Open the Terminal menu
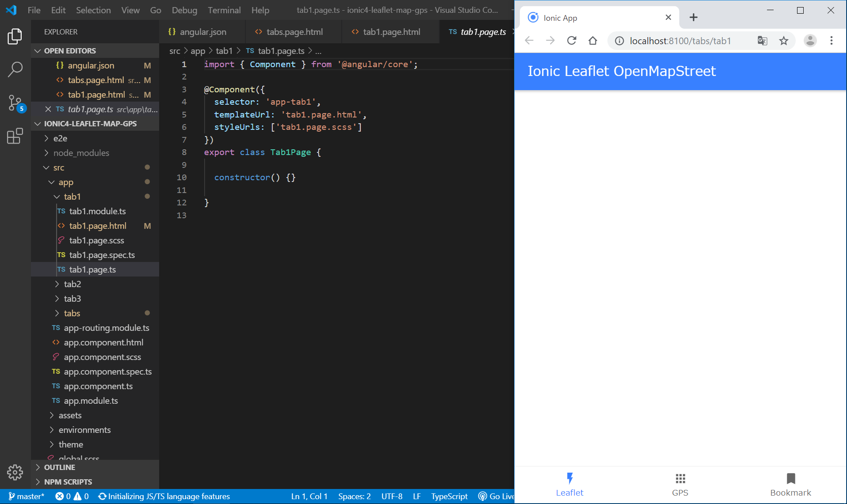Screen dimensions: 847x504 [x=224, y=10]
